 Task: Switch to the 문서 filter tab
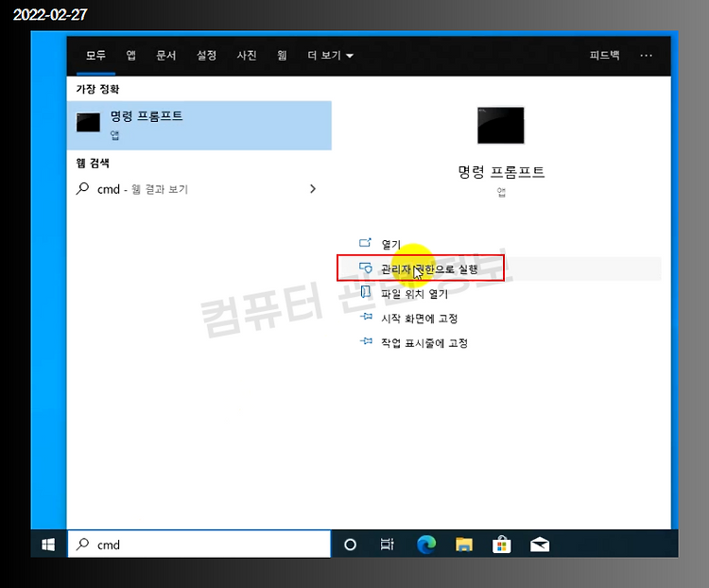(x=166, y=55)
